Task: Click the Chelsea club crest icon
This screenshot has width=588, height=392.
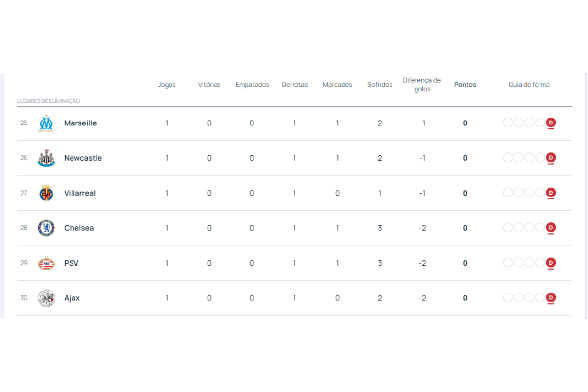Action: coord(47,228)
